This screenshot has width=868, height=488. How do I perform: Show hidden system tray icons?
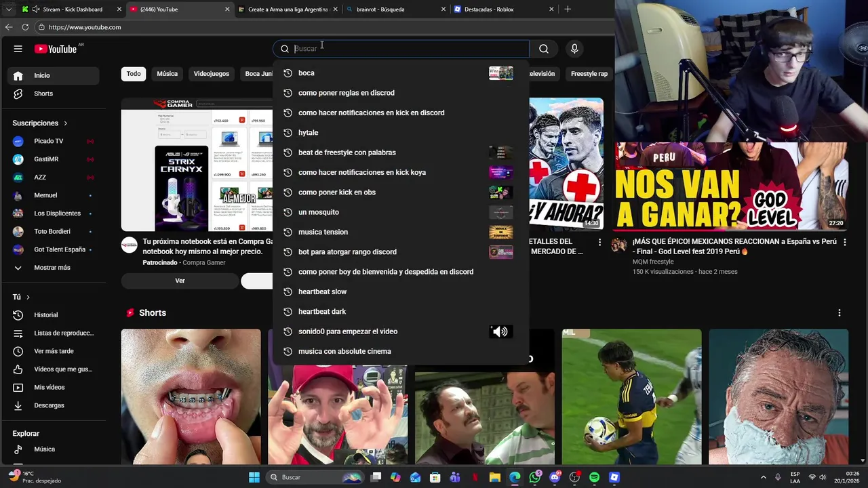click(764, 477)
